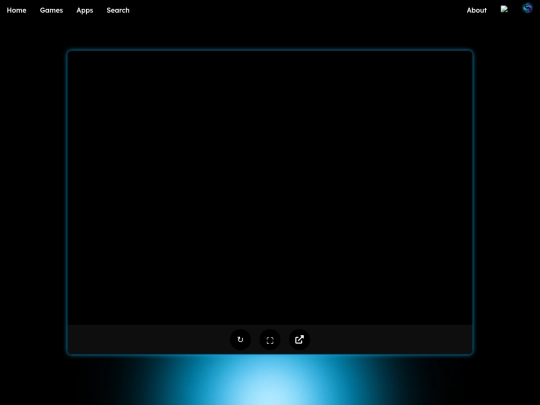The width and height of the screenshot is (540, 405).
Task: Visit the About page
Action: (x=477, y=10)
